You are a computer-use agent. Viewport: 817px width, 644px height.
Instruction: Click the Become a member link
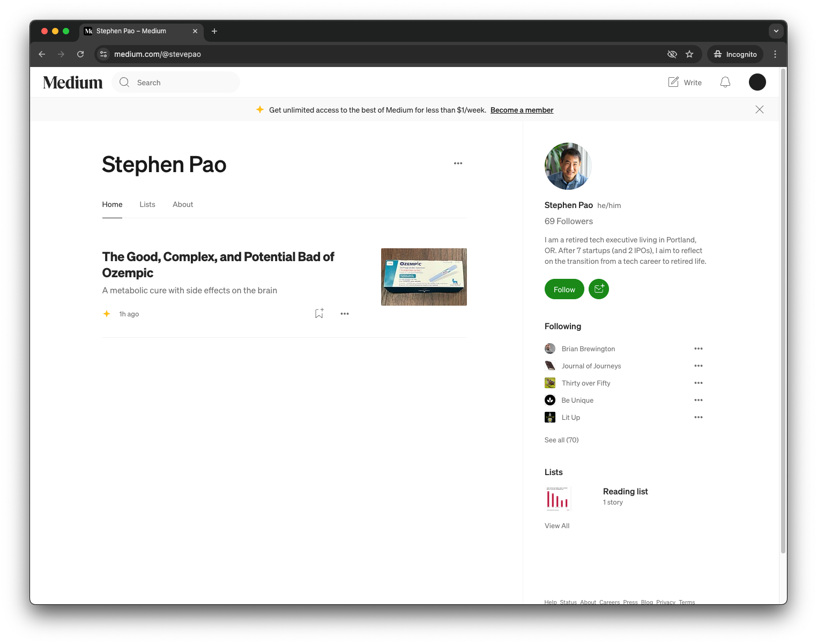pyautogui.click(x=522, y=110)
